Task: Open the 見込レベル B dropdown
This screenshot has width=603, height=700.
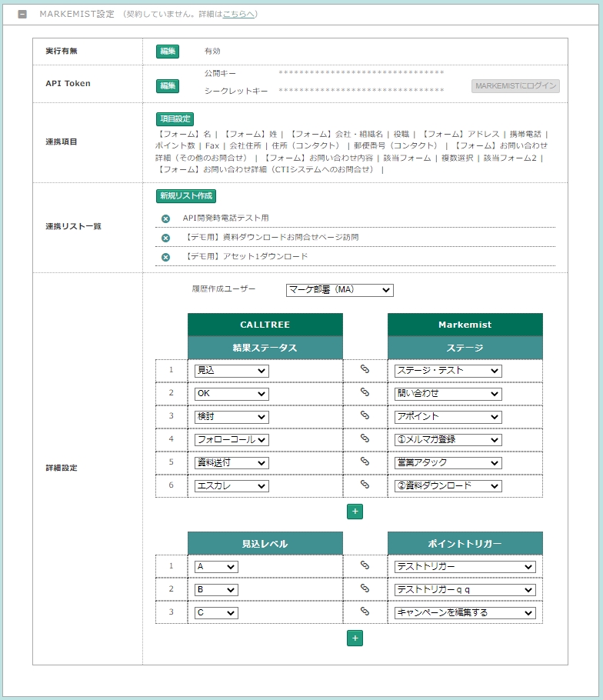Action: click(x=216, y=590)
